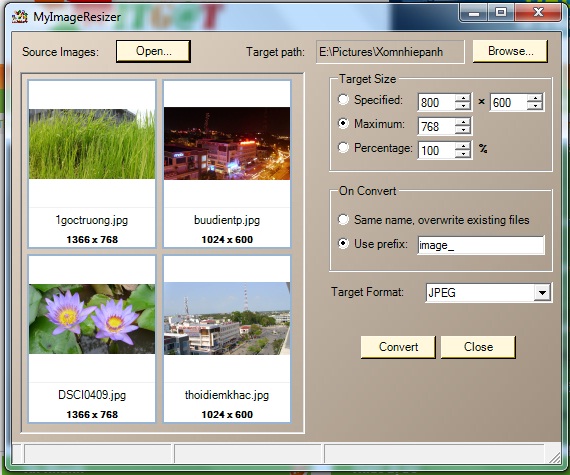This screenshot has height=475, width=570.
Task: Click the 1366 x 768 size under DSCI0409.jpg
Action: [x=92, y=415]
